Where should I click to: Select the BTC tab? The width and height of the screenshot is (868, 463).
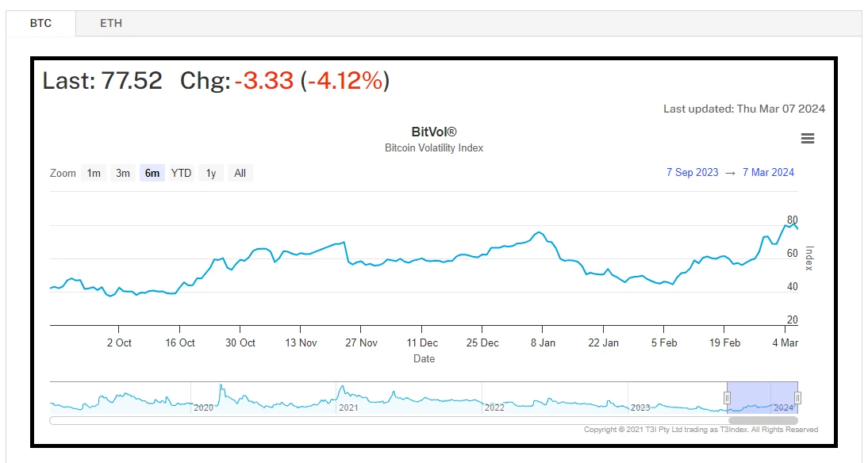click(x=40, y=23)
